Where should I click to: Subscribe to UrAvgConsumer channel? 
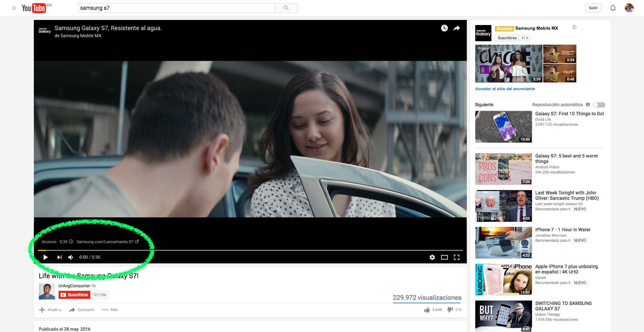coord(74,295)
